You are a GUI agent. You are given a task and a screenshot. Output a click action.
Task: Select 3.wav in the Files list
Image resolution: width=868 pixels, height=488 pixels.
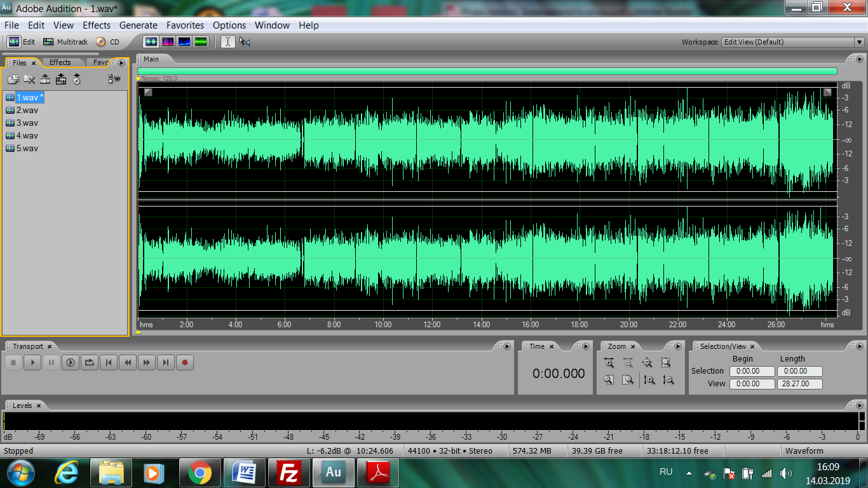(27, 123)
